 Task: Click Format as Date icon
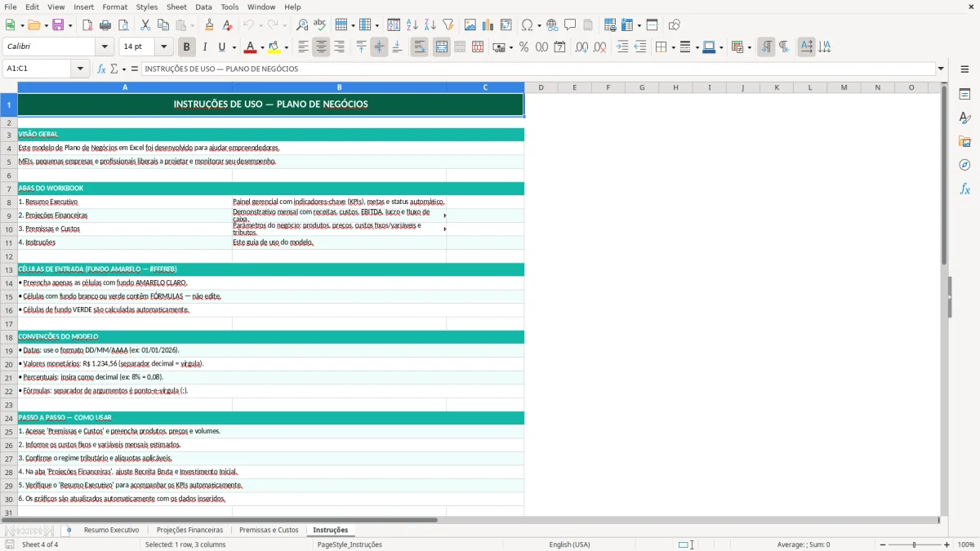[x=559, y=47]
